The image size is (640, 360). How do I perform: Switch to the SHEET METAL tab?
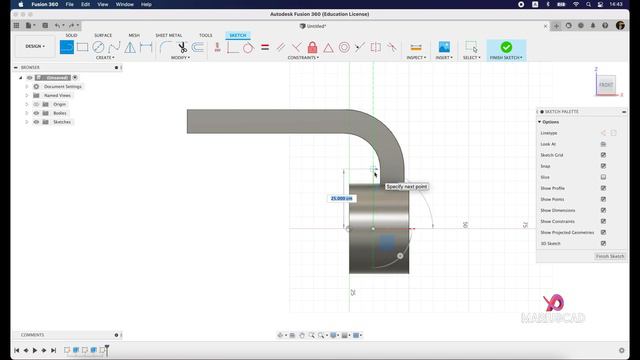click(169, 36)
